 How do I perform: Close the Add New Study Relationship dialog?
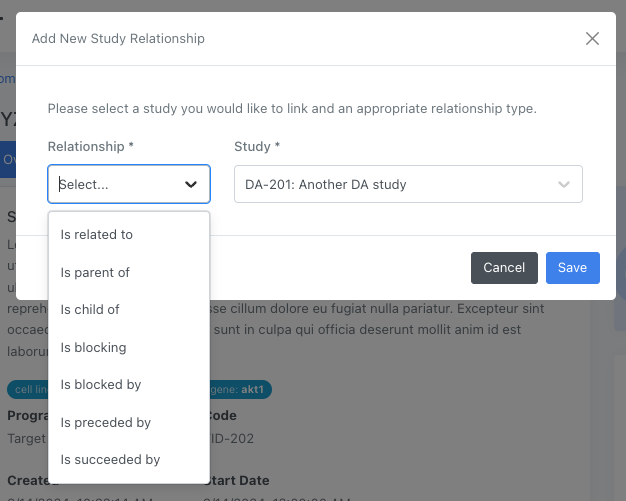point(592,39)
